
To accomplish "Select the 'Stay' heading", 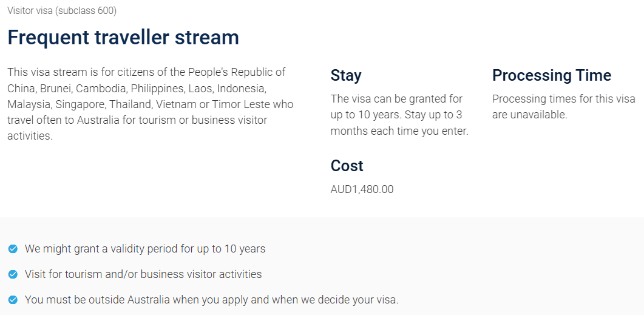I will click(346, 75).
